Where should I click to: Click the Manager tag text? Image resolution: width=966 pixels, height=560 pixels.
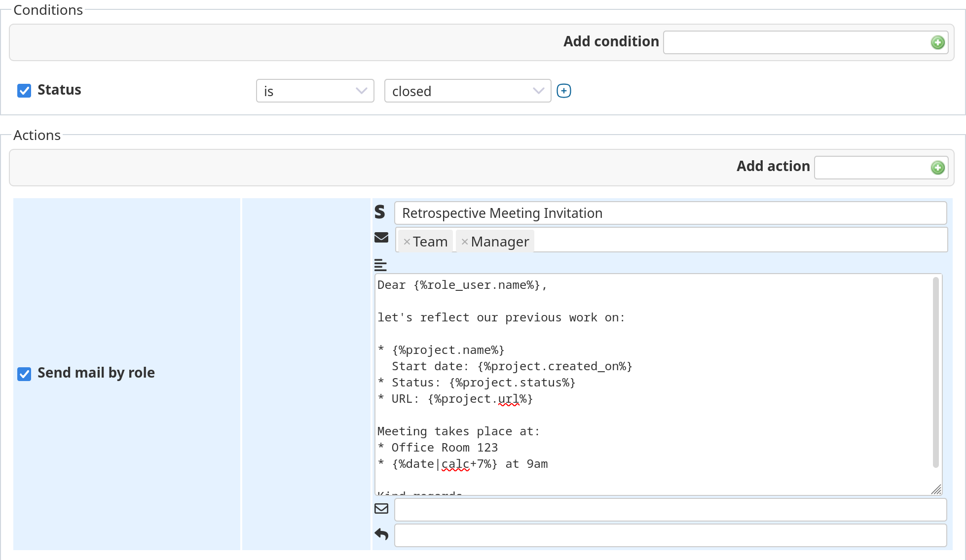[500, 242]
